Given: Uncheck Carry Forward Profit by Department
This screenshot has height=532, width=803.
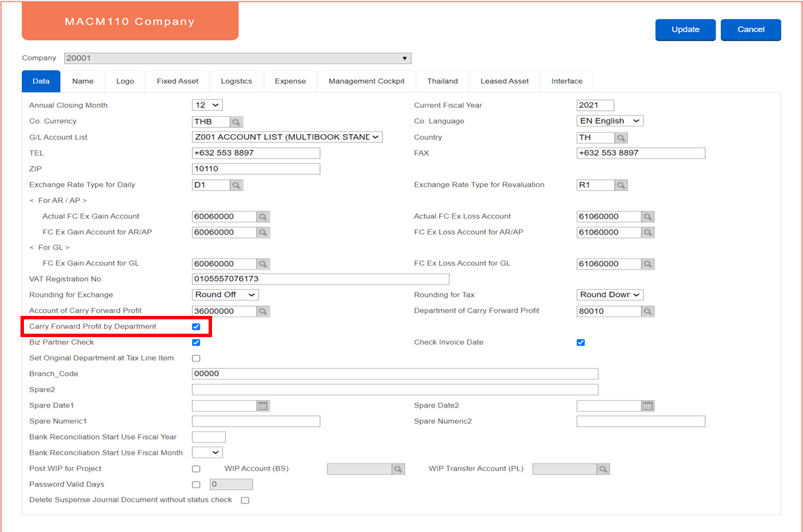Looking at the screenshot, I should tap(196, 327).
